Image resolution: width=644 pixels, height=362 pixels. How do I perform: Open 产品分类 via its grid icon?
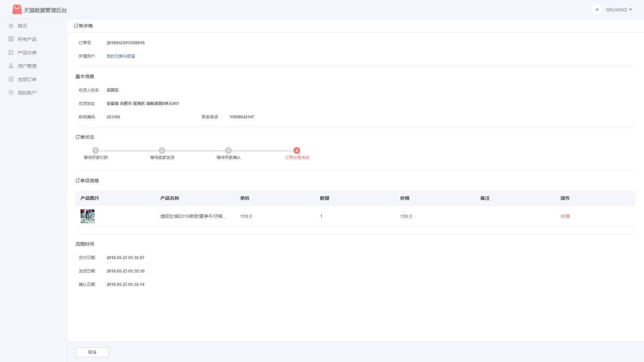11,52
